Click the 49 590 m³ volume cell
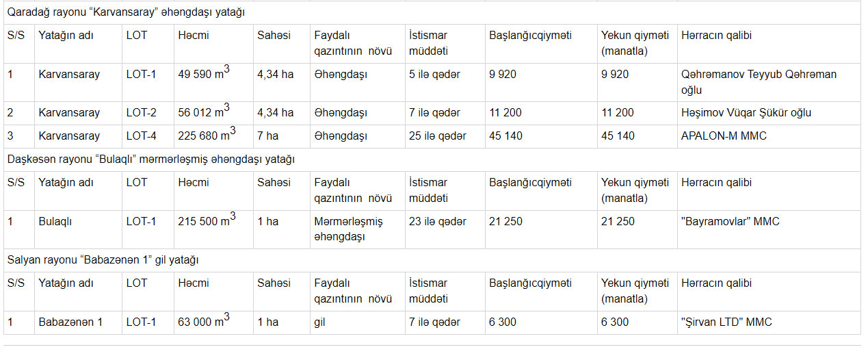This screenshot has height=358, width=868. (x=203, y=74)
